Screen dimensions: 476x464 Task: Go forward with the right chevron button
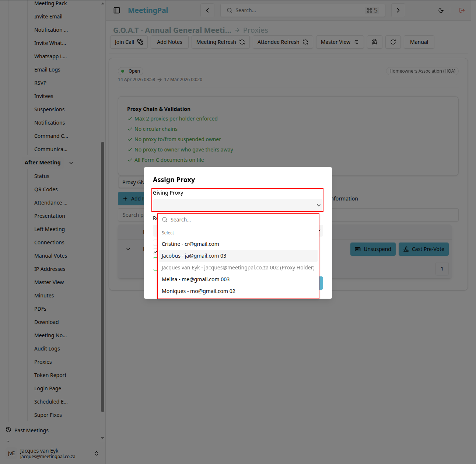398,10
